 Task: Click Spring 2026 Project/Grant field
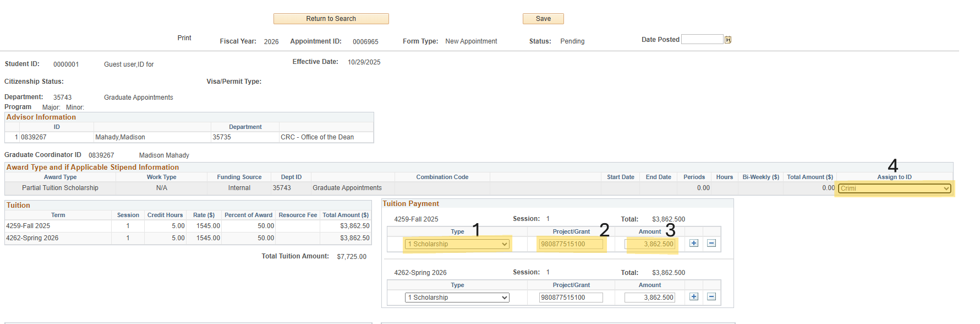(571, 298)
